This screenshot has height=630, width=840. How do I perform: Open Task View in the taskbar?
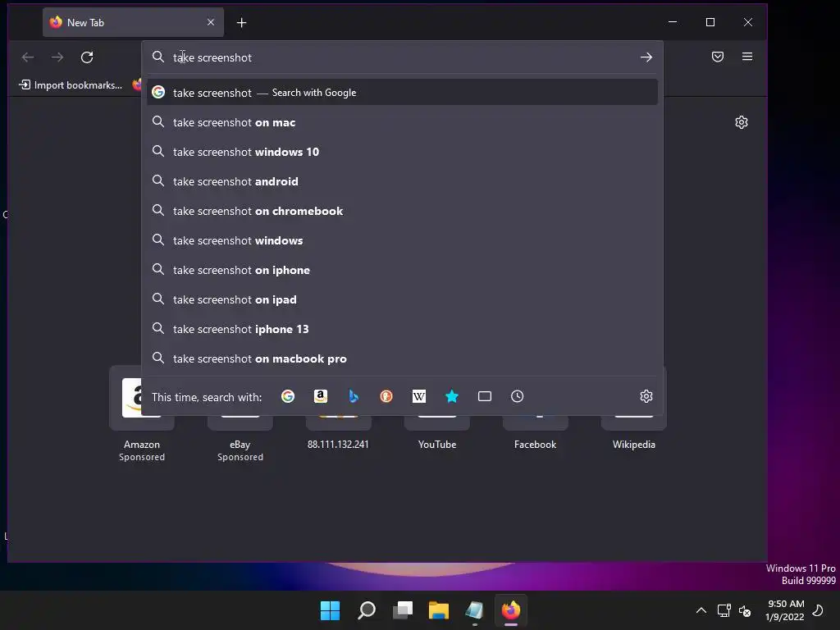(403, 610)
